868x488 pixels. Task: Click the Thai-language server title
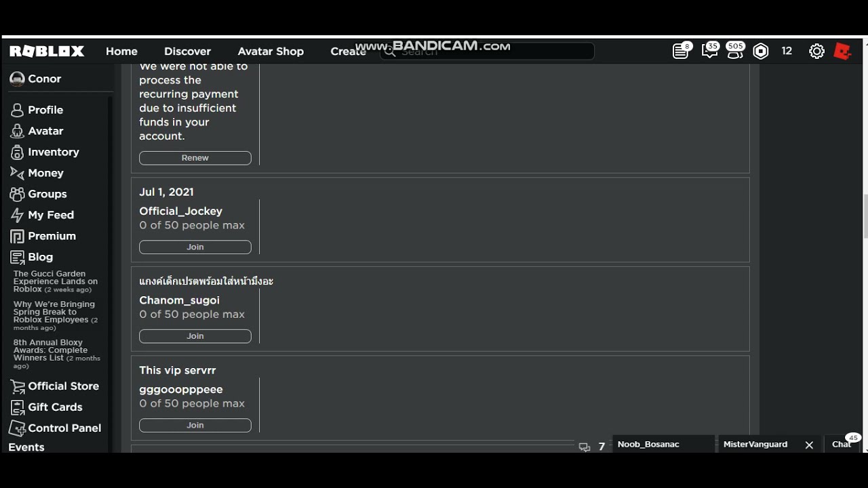pos(206,281)
